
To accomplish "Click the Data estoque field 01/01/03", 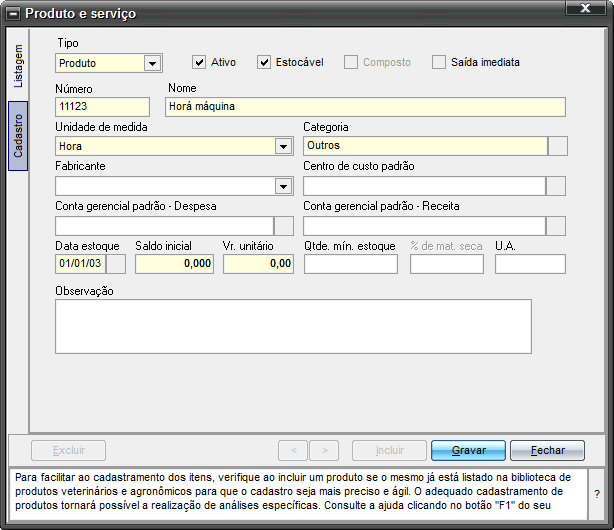I will (x=81, y=264).
